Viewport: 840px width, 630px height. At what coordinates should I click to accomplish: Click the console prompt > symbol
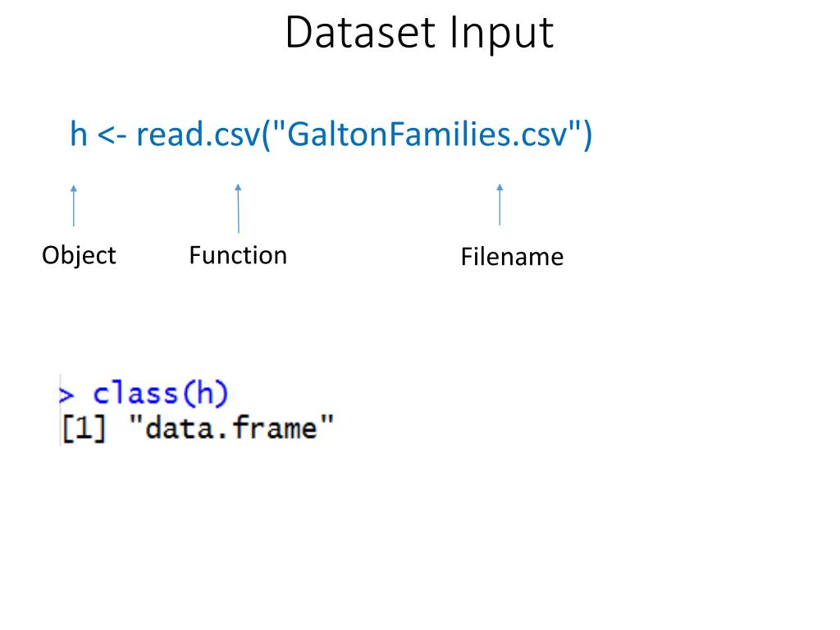click(66, 395)
